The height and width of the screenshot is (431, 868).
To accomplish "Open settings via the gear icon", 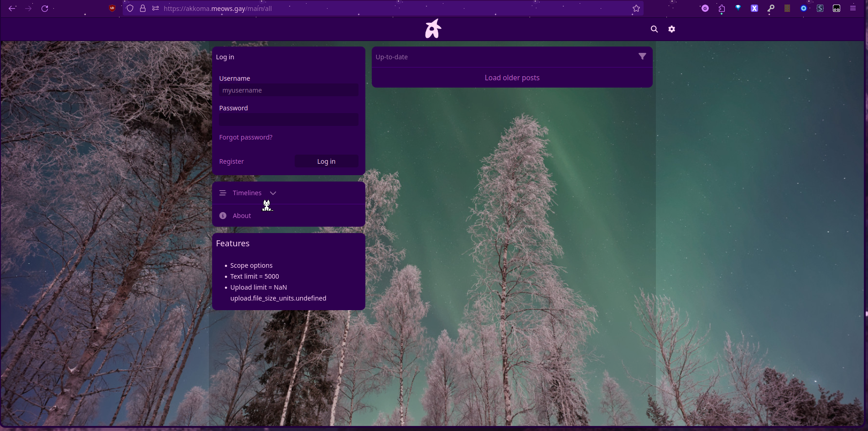I will pyautogui.click(x=671, y=29).
